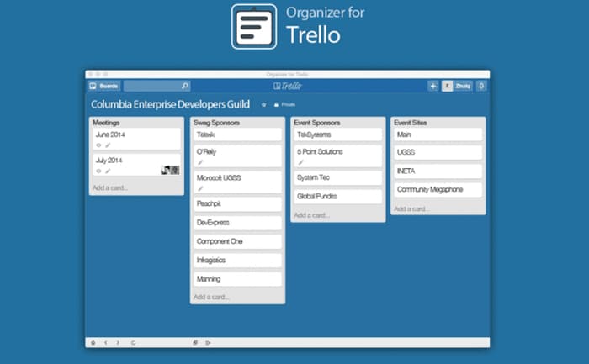Click the magnifier search icon

pyautogui.click(x=185, y=86)
